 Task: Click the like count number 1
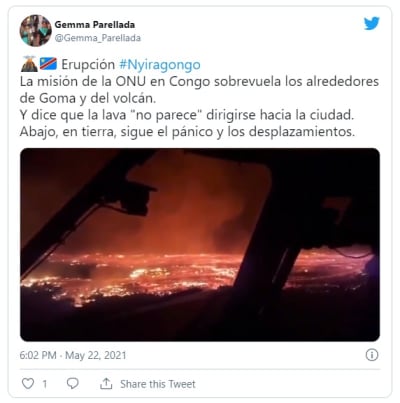pyautogui.click(x=44, y=384)
